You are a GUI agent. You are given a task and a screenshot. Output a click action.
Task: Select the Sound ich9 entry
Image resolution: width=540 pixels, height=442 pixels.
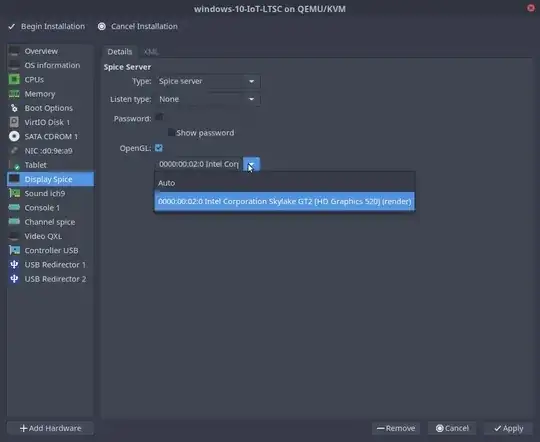pos(50,193)
